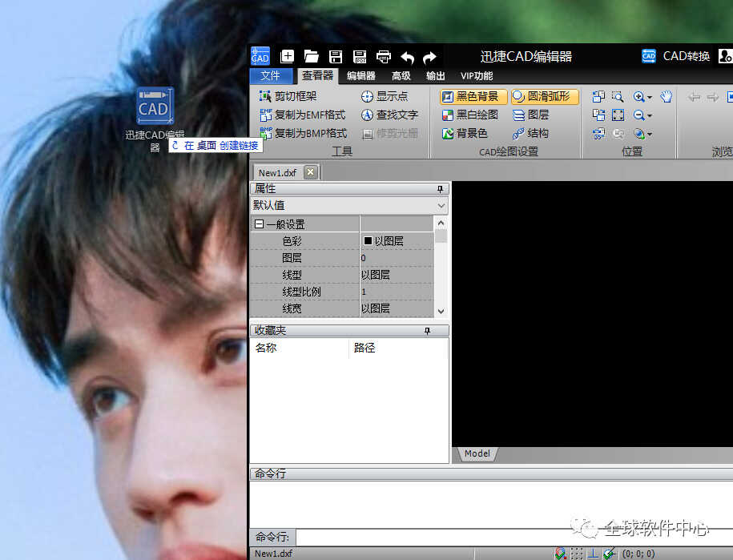Toggle the 圆滑弧形 smooth arc option
The height and width of the screenshot is (560, 733).
pos(545,97)
